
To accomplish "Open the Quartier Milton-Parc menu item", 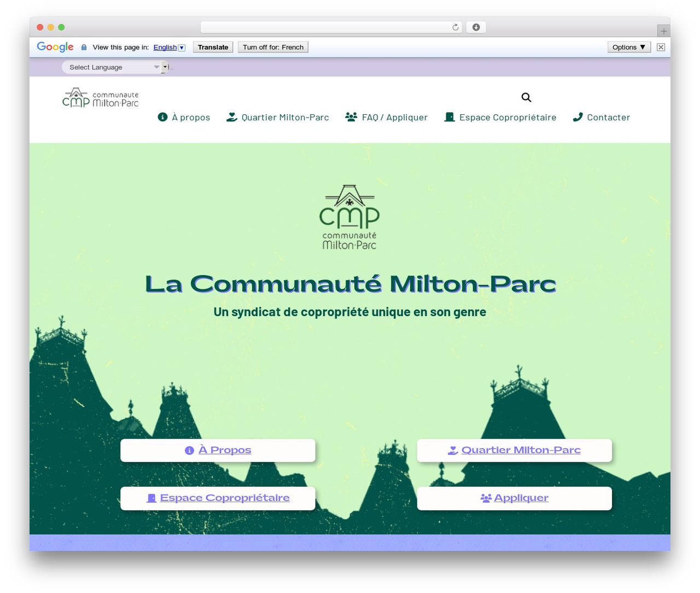I will tap(278, 117).
